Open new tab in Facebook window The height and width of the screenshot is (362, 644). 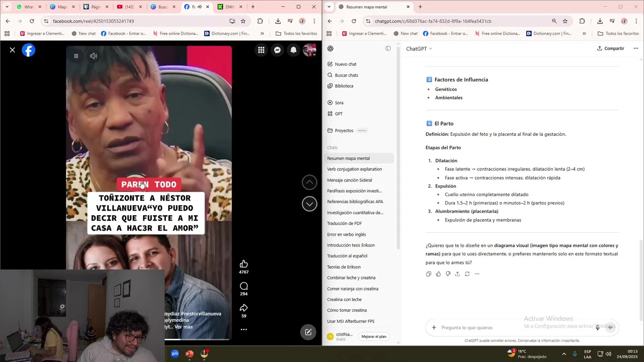[253, 7]
